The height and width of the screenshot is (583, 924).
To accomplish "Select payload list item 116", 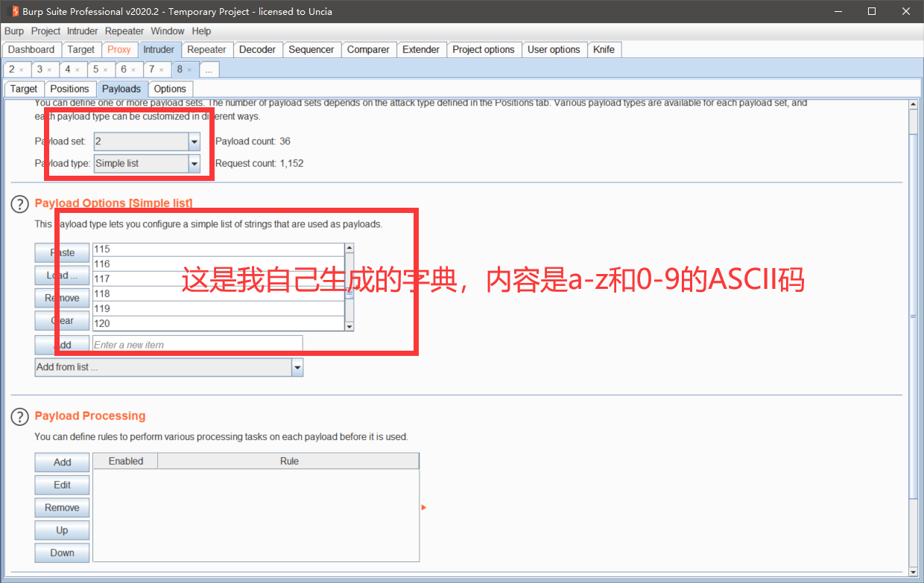I will (x=218, y=264).
